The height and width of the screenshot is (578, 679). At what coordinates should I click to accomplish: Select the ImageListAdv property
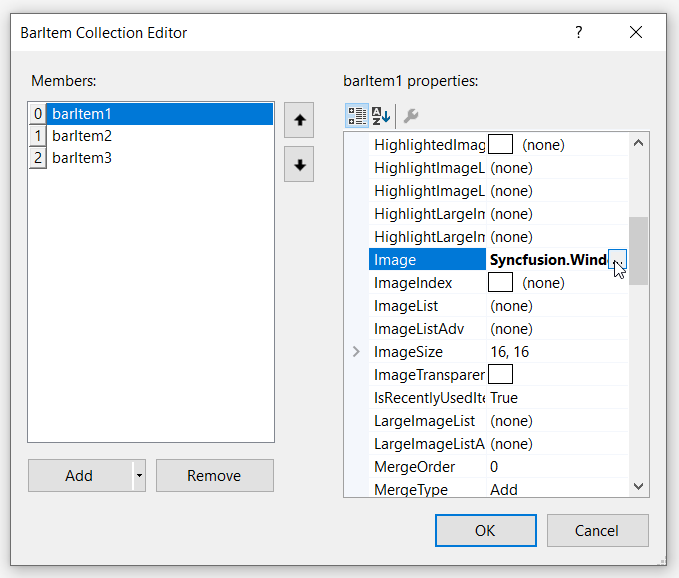[x=427, y=329]
